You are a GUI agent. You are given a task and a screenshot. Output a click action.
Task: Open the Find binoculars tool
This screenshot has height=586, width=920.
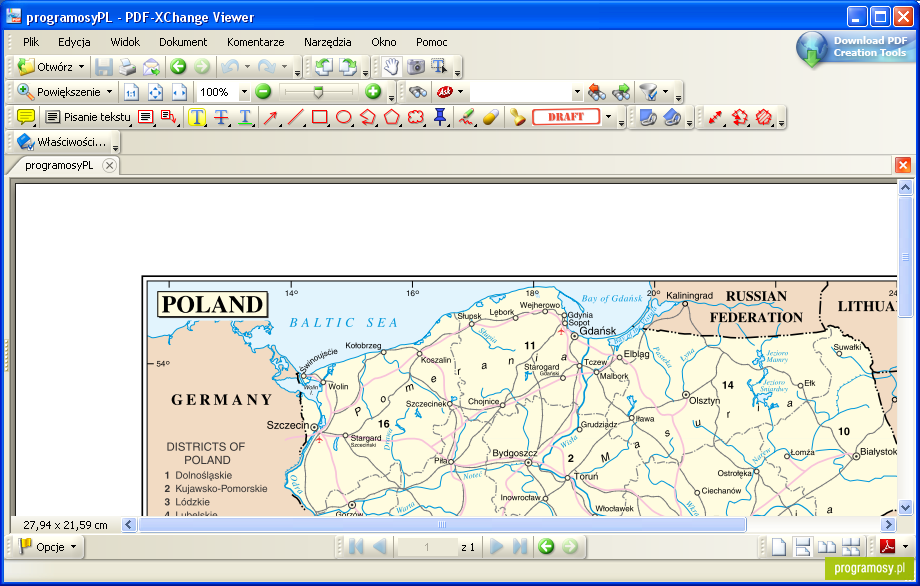click(418, 92)
